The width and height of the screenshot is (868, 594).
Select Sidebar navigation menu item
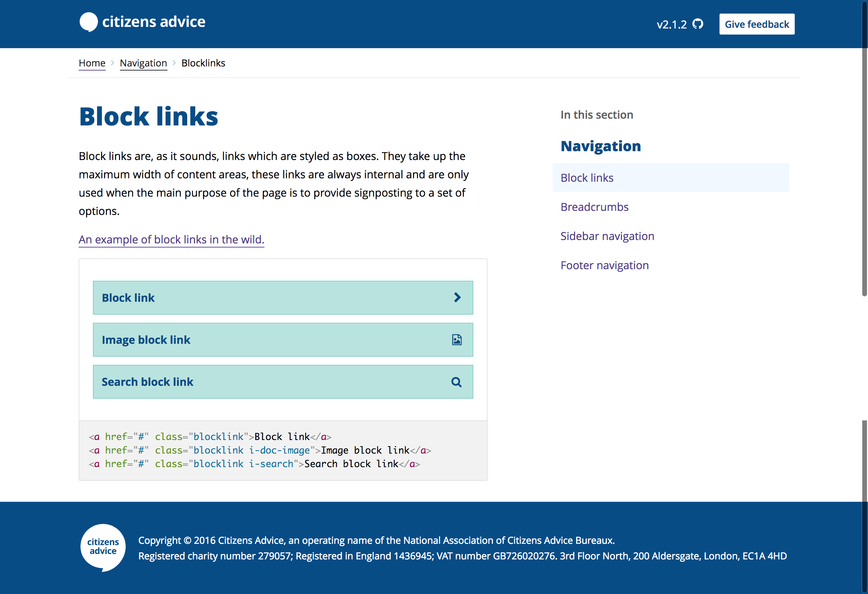point(607,236)
